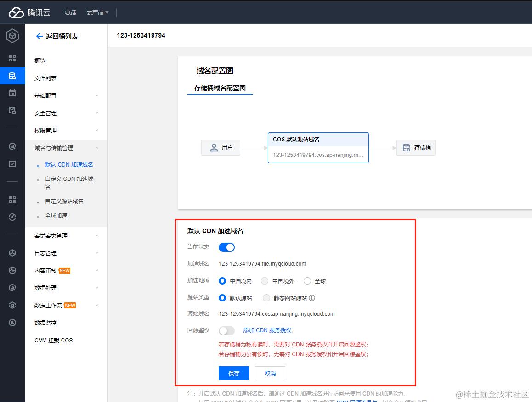The image size is (532, 402).
Task: Open the hexagon-with-square icon in sidebar
Action: [x=12, y=305]
